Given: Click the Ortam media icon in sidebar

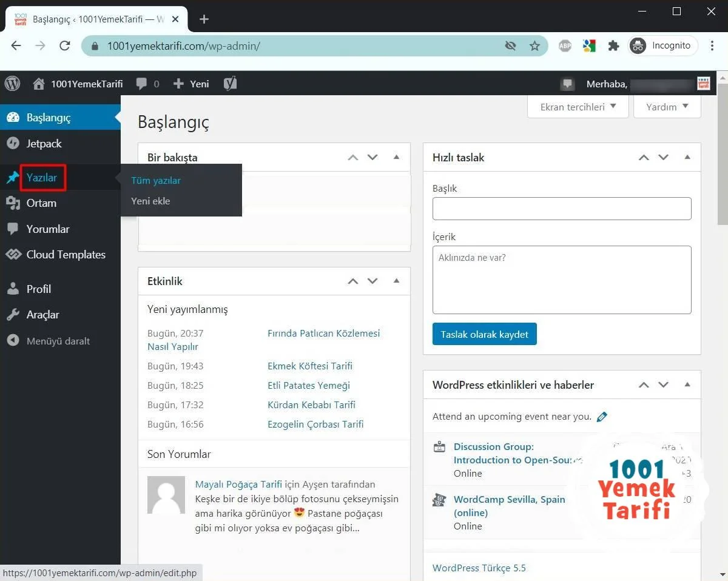Looking at the screenshot, I should click(x=13, y=203).
